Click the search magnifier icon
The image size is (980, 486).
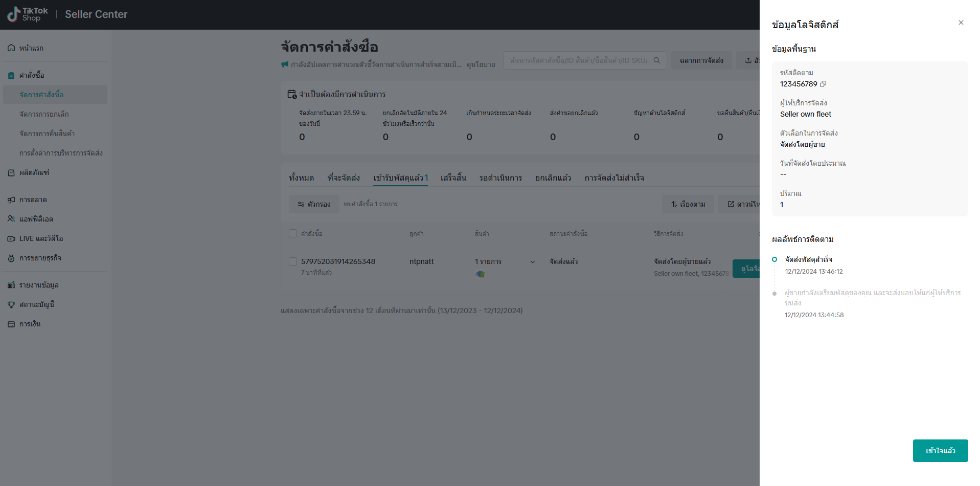657,60
